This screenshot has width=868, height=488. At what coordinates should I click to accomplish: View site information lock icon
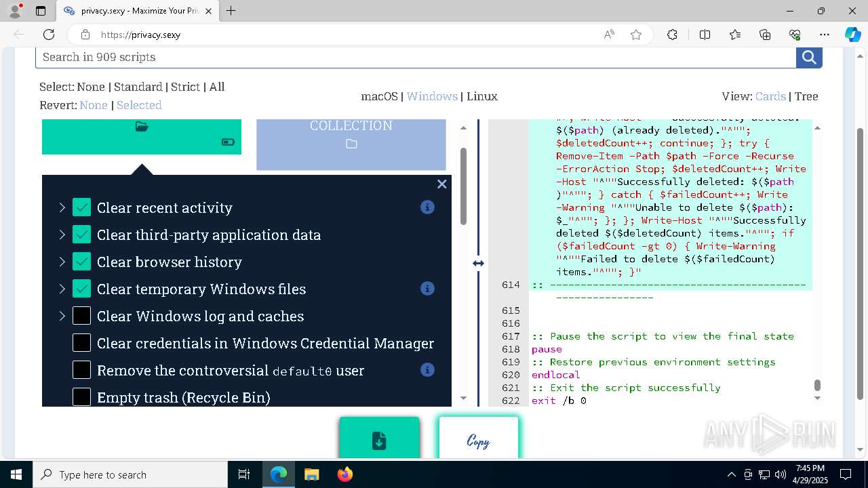[x=85, y=35]
